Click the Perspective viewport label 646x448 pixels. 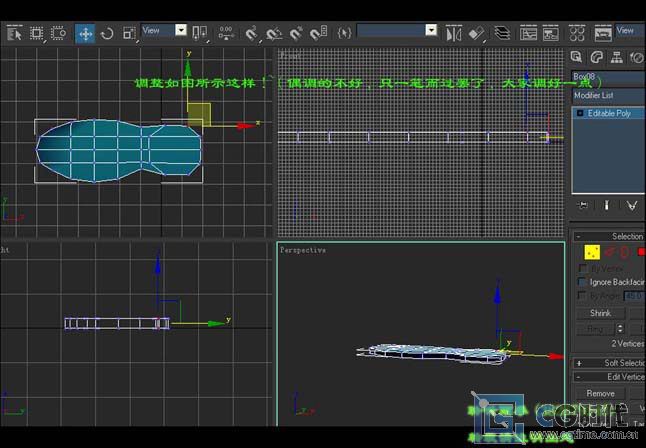pyautogui.click(x=303, y=250)
